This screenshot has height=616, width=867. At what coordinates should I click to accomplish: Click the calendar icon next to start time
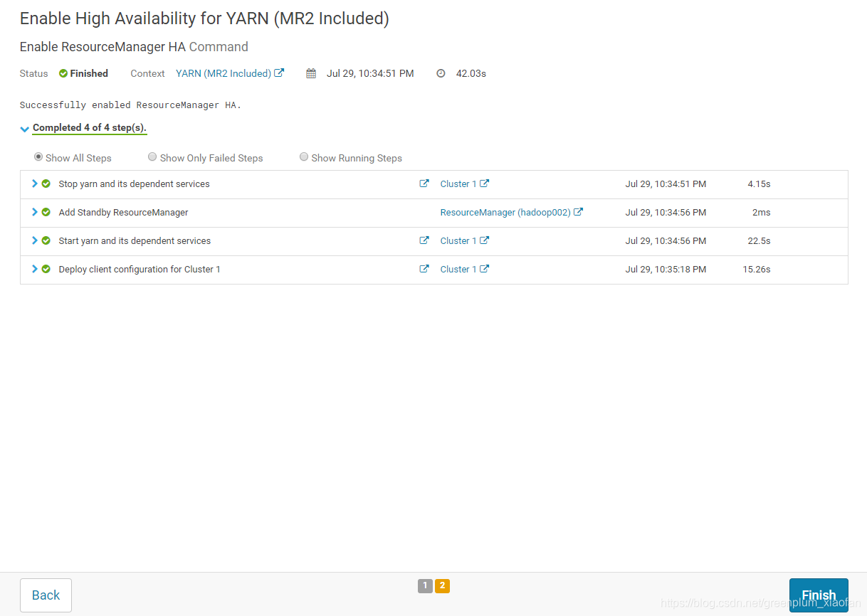point(311,73)
